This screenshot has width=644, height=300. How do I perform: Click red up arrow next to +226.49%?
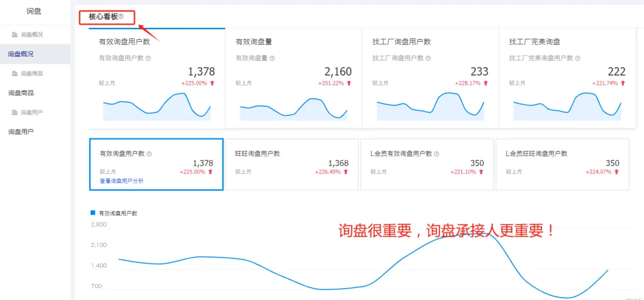(x=345, y=172)
